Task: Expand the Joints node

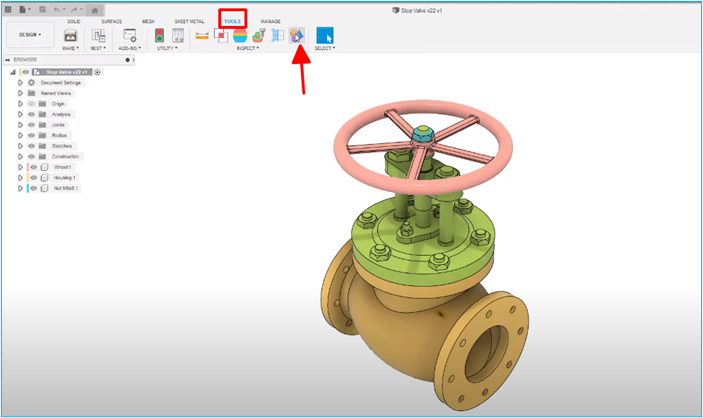Action: click(20, 125)
